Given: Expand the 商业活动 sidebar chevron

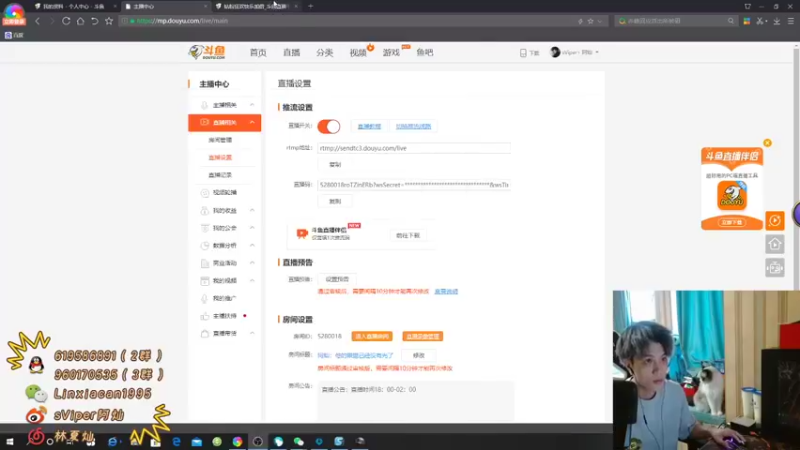Looking at the screenshot, I should [252, 263].
